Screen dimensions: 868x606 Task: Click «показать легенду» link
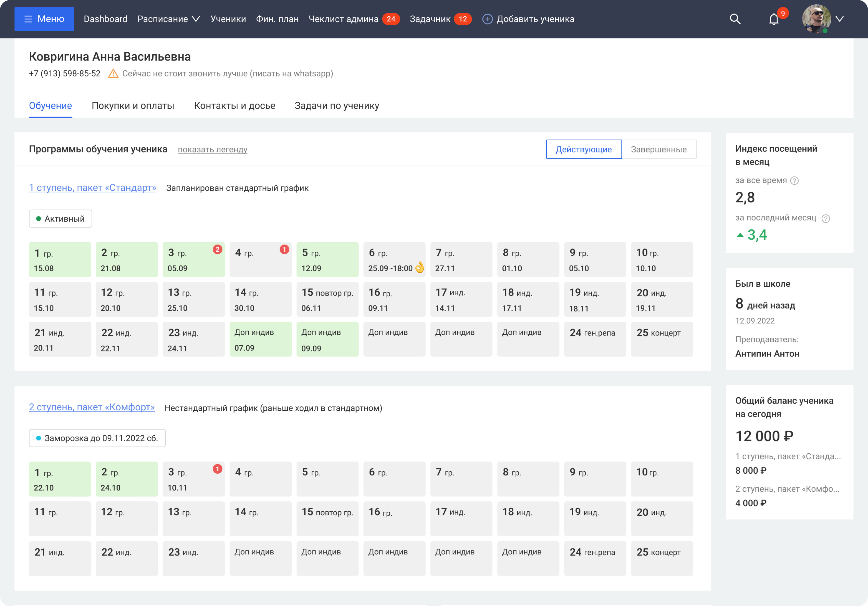[212, 150]
